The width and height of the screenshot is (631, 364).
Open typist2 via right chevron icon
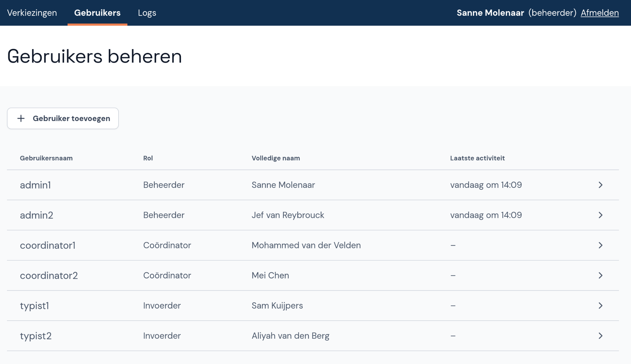[600, 336]
